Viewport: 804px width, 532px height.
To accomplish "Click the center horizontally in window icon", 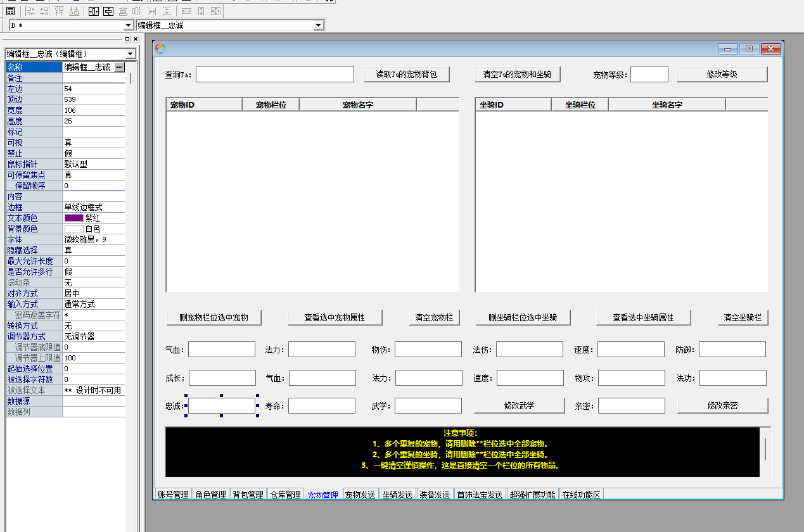I will point(94,11).
